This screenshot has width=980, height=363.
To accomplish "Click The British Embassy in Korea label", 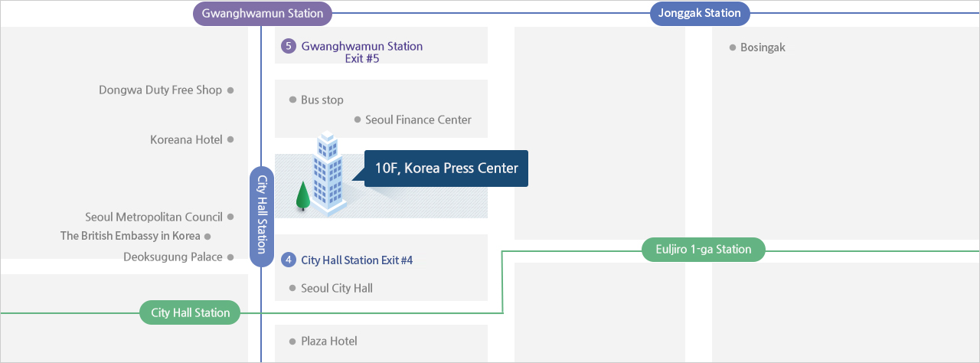I will [130, 236].
